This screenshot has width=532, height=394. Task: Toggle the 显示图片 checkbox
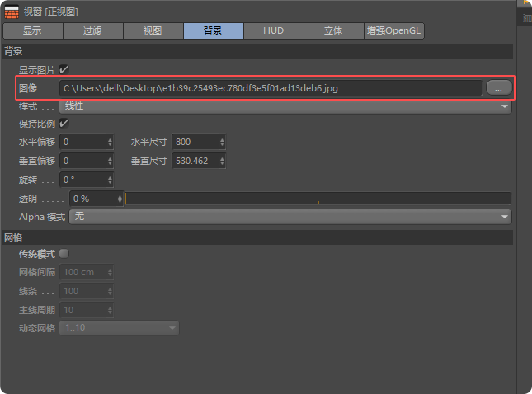pos(64,69)
